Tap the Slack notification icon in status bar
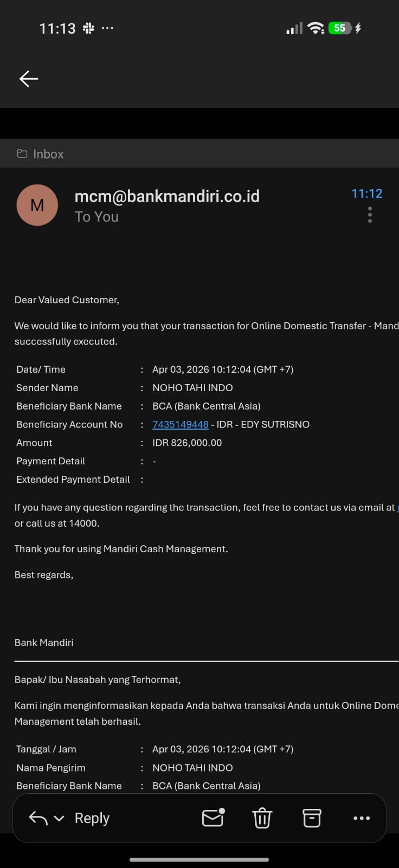Viewport: 399px width, 868px height. pos(88,28)
